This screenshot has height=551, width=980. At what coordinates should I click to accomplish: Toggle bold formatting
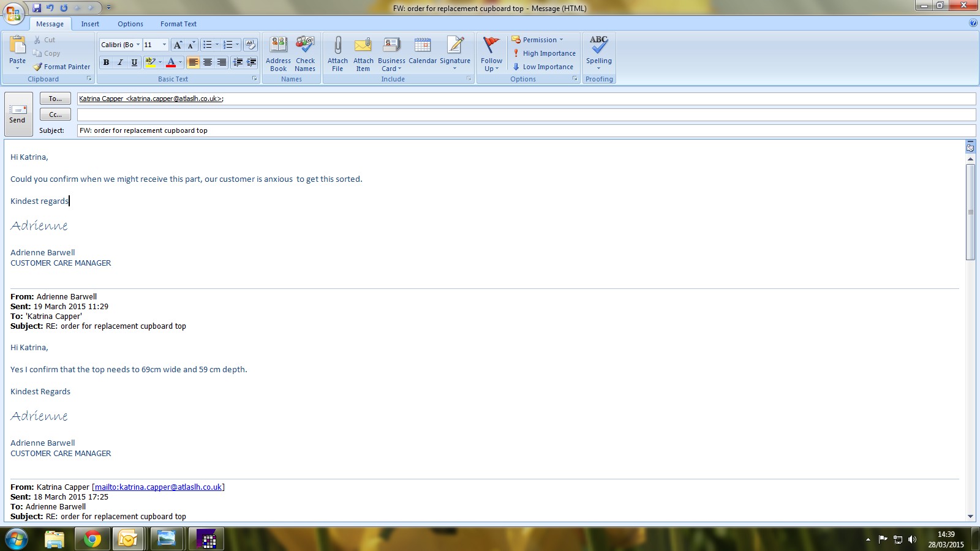coord(107,62)
